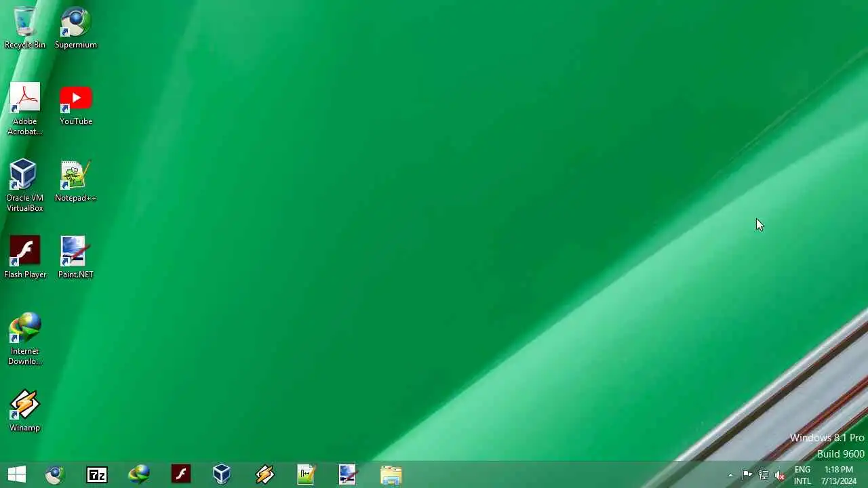Launch Flash Player from the taskbar
Viewport: 868px width, 488px height.
181,474
